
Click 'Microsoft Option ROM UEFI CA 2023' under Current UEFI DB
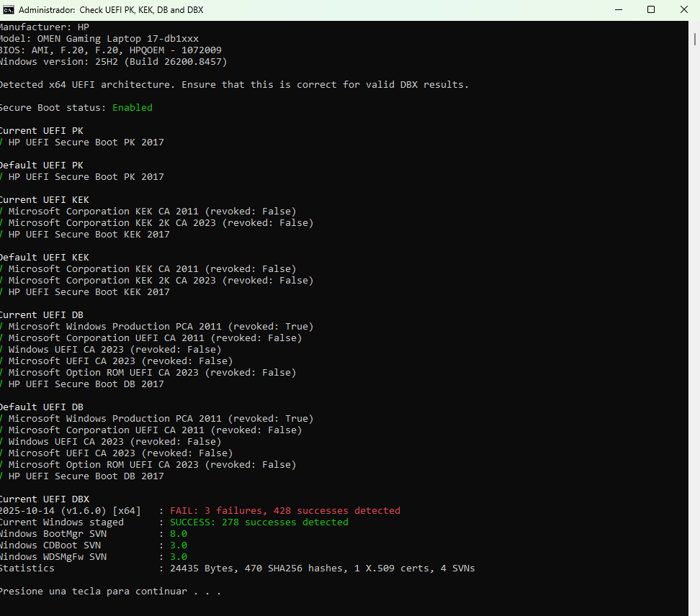(x=103, y=373)
